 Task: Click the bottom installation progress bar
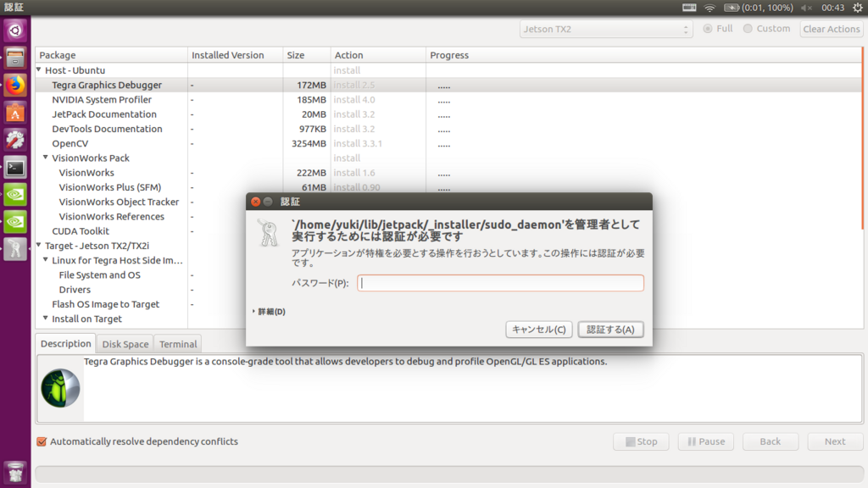(x=449, y=474)
